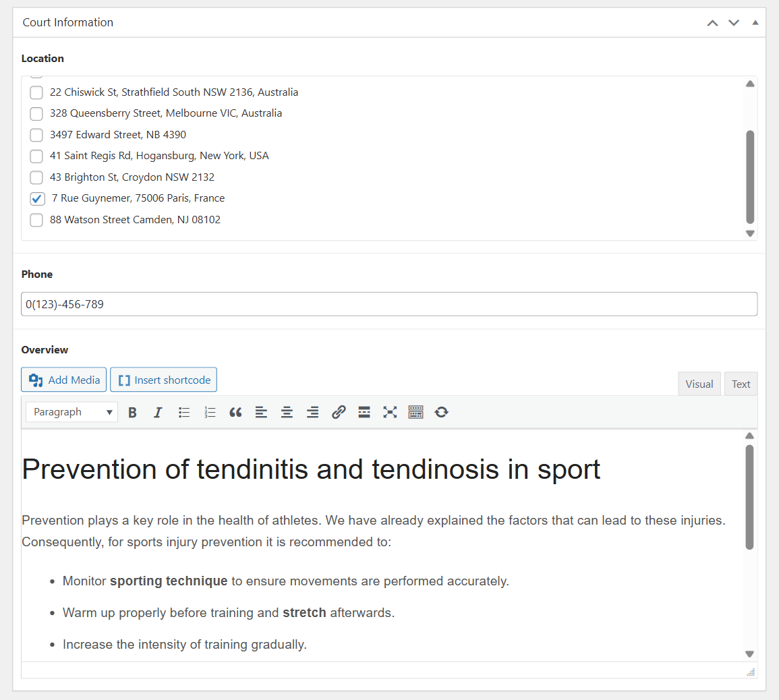Click the Add Media button
The image size is (779, 700).
(64, 380)
